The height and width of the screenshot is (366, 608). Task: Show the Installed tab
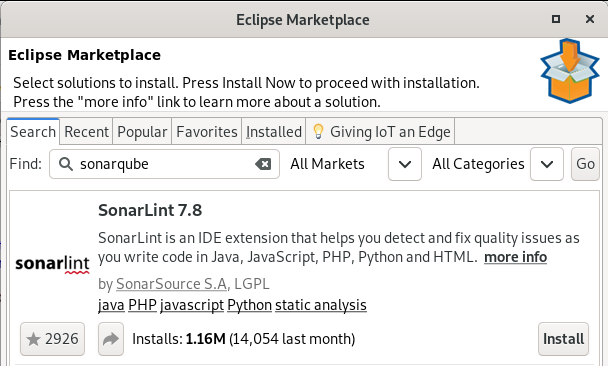(274, 132)
